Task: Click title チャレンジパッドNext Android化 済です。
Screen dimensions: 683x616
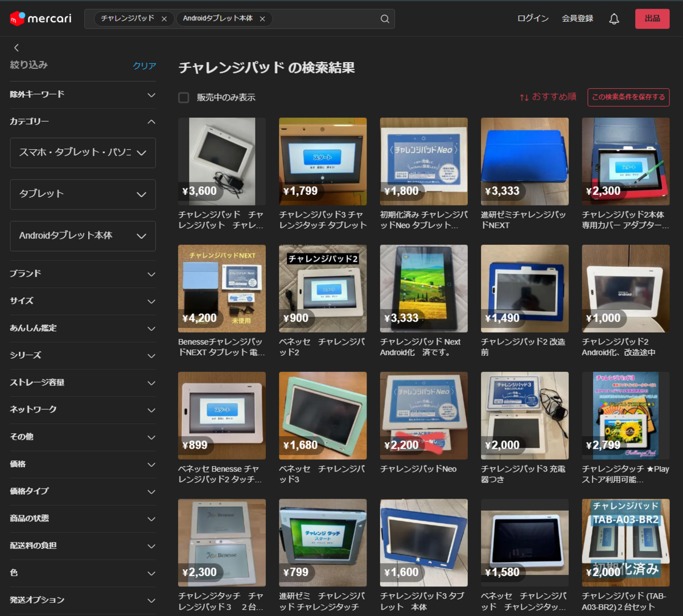Action: [421, 347]
